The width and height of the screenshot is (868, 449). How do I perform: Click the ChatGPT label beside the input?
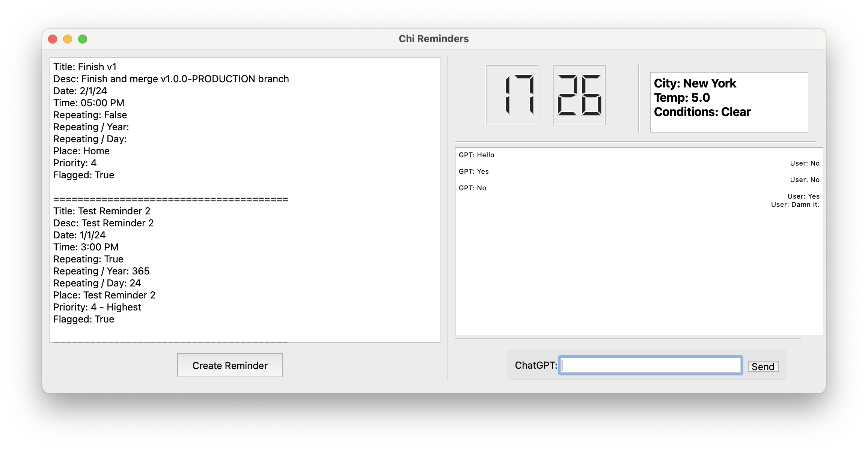click(x=536, y=365)
